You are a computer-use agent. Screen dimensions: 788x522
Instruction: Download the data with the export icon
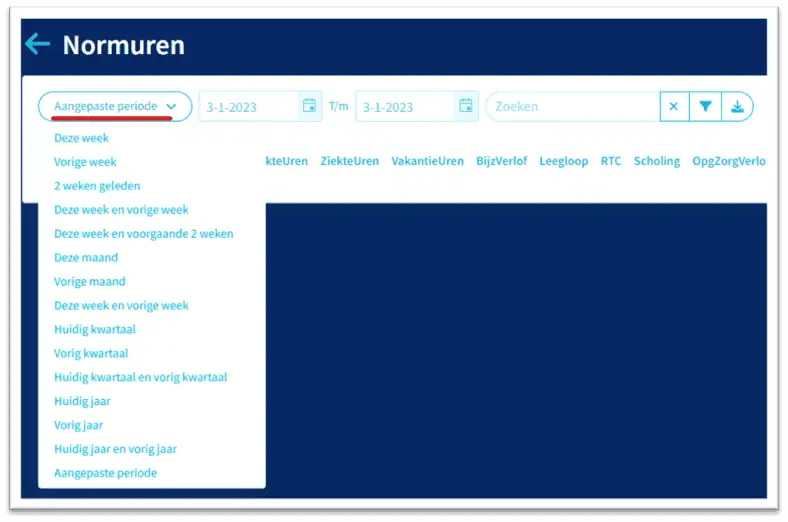(x=737, y=107)
